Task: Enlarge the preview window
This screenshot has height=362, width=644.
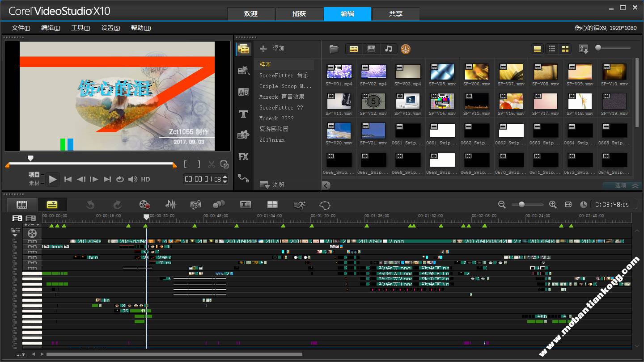Action: (x=225, y=164)
